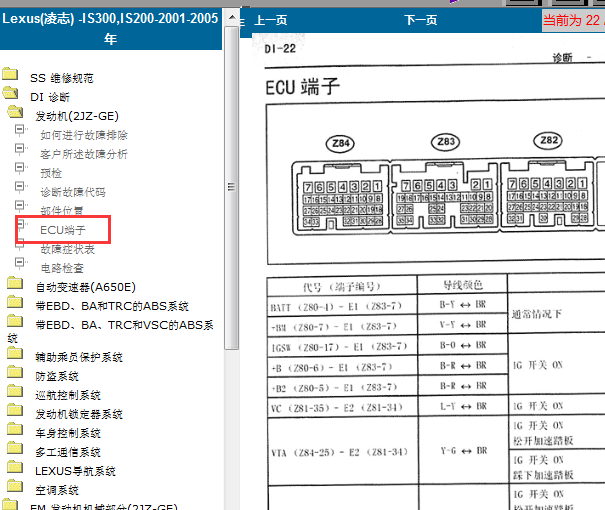
Task: Click the Z84 connector label
Action: (340, 144)
